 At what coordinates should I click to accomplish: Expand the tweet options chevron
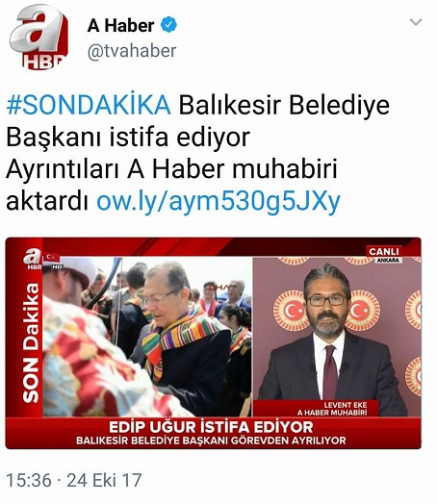[416, 22]
